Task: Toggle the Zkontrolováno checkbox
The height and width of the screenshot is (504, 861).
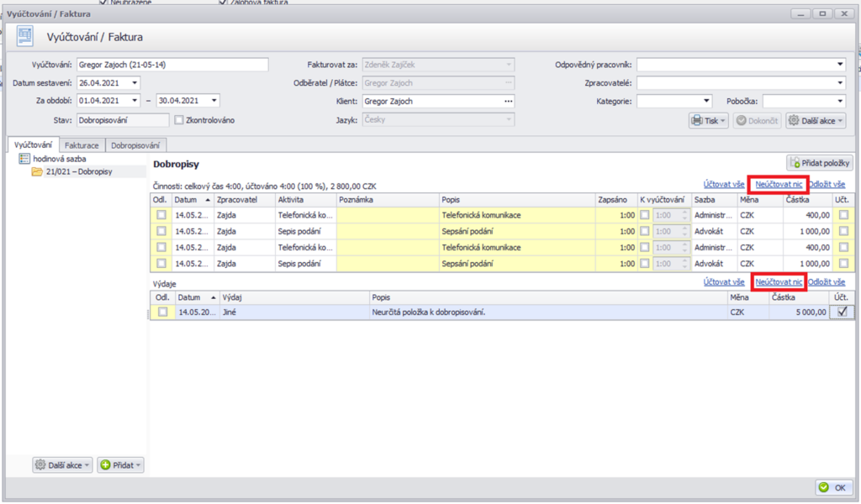Action: coord(179,120)
